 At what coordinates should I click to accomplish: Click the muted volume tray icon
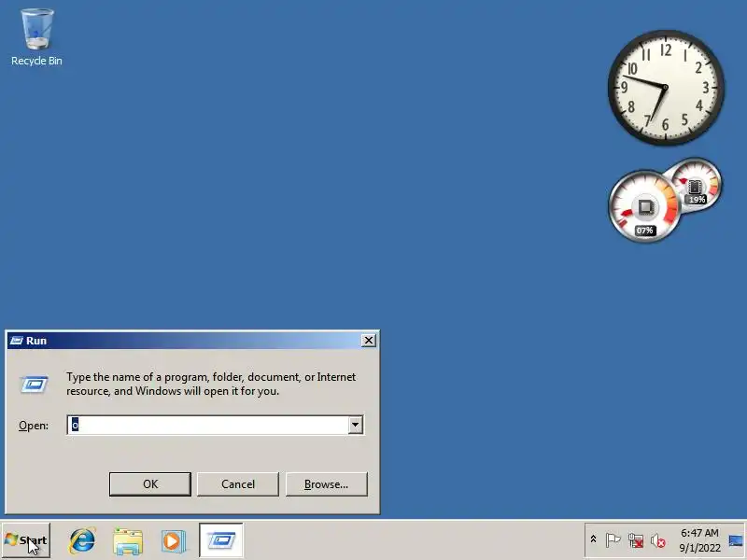658,540
